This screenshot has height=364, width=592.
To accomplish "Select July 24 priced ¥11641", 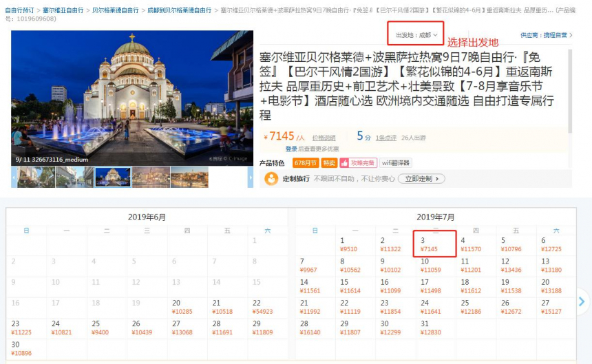I will tap(436, 308).
